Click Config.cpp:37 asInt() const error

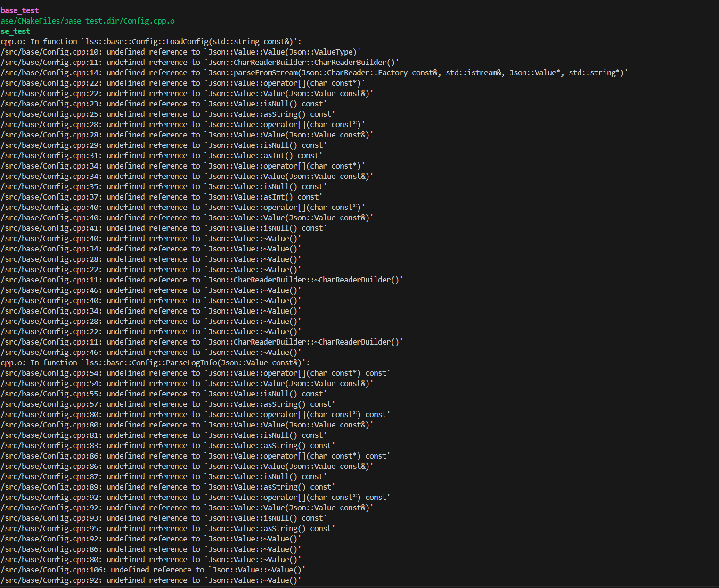pyautogui.click(x=162, y=197)
